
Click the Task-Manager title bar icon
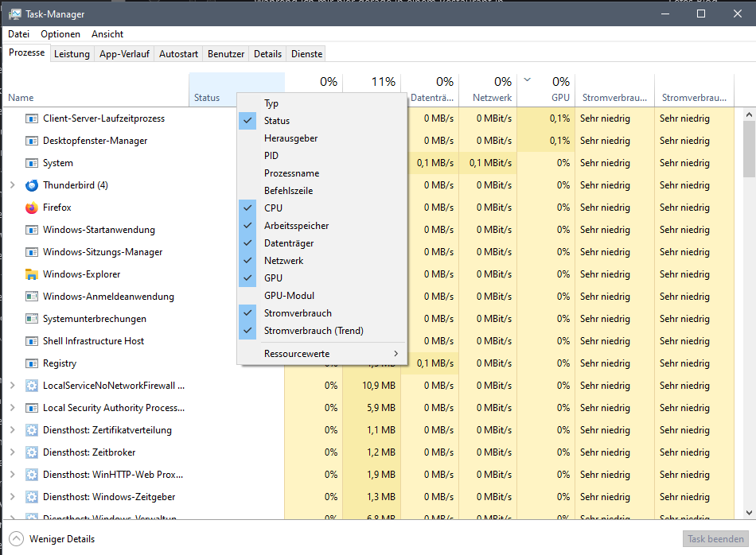tap(15, 14)
